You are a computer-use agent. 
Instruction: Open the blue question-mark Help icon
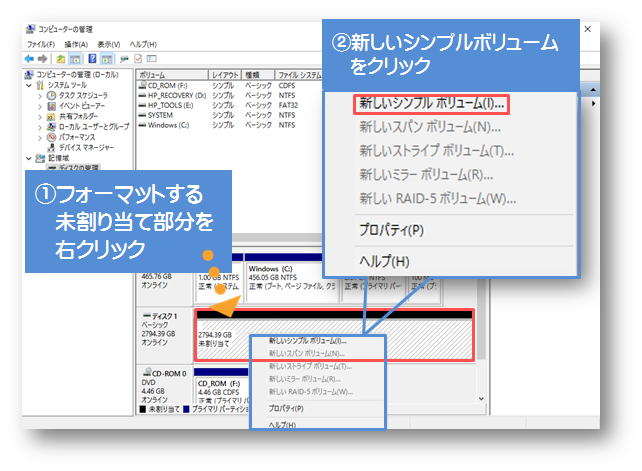[x=93, y=59]
